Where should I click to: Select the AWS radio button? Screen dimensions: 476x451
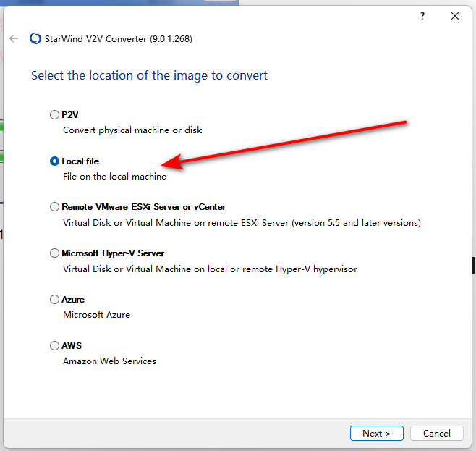54,345
